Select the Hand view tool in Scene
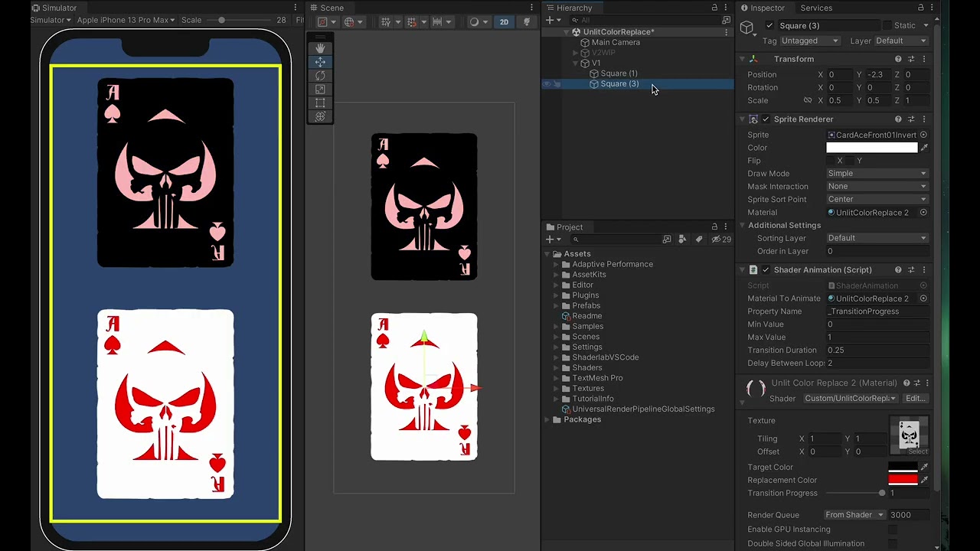 point(320,48)
